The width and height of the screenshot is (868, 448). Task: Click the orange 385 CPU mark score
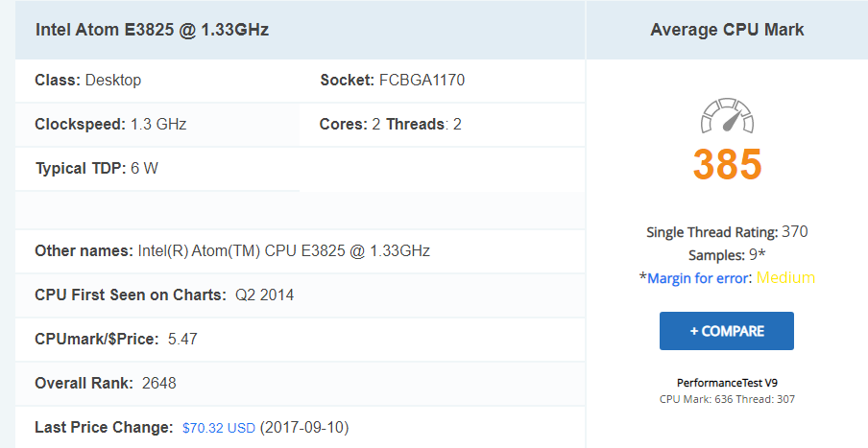727,164
